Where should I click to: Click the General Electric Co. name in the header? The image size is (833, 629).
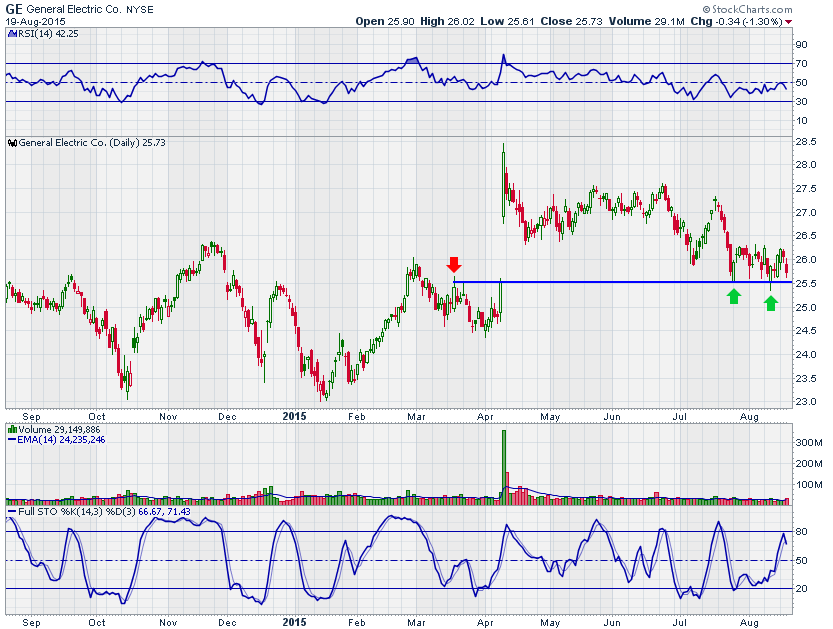[74, 10]
